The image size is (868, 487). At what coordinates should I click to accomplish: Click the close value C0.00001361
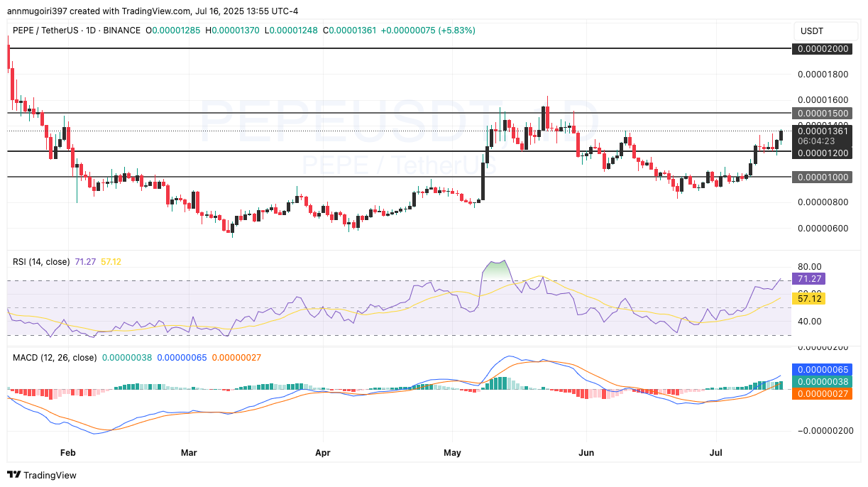(351, 31)
